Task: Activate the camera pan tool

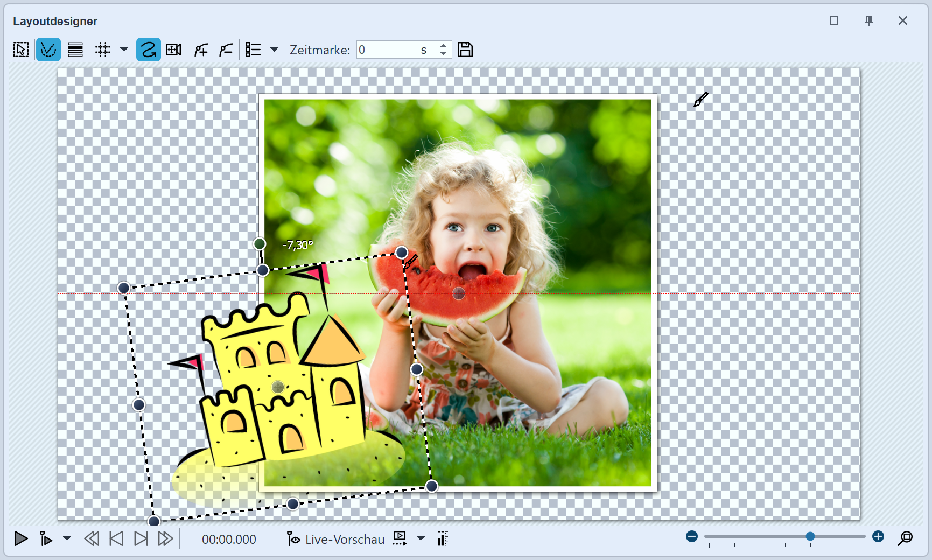Action: point(173,50)
